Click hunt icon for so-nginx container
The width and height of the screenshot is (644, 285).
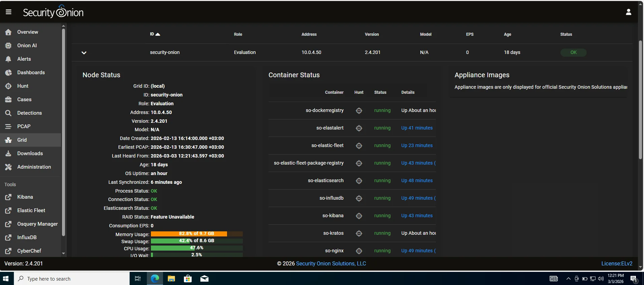359,251
